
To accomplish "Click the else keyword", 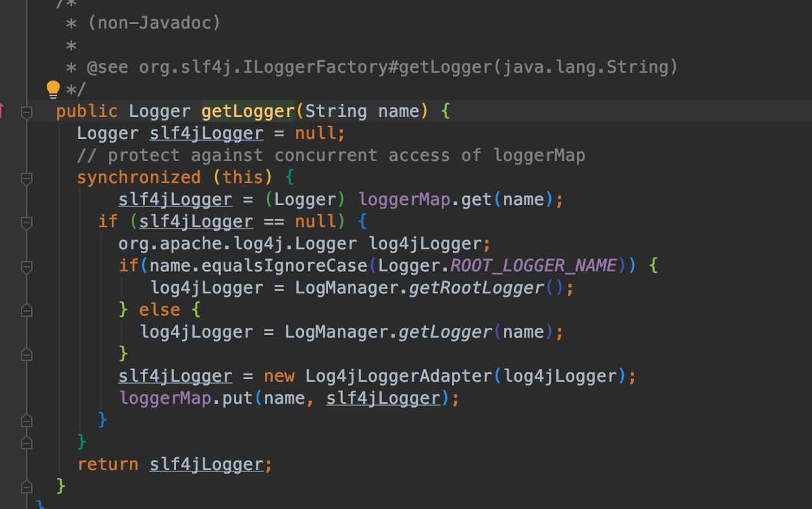I will pos(160,310).
